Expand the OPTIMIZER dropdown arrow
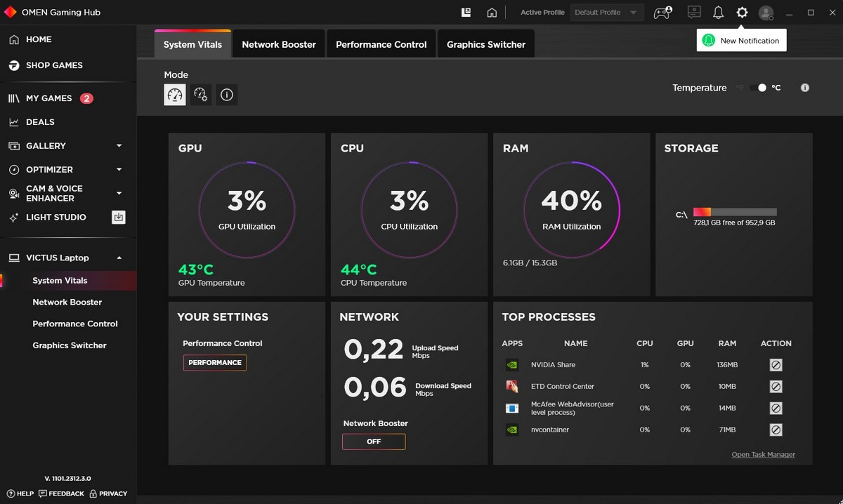The image size is (843, 504). click(119, 170)
